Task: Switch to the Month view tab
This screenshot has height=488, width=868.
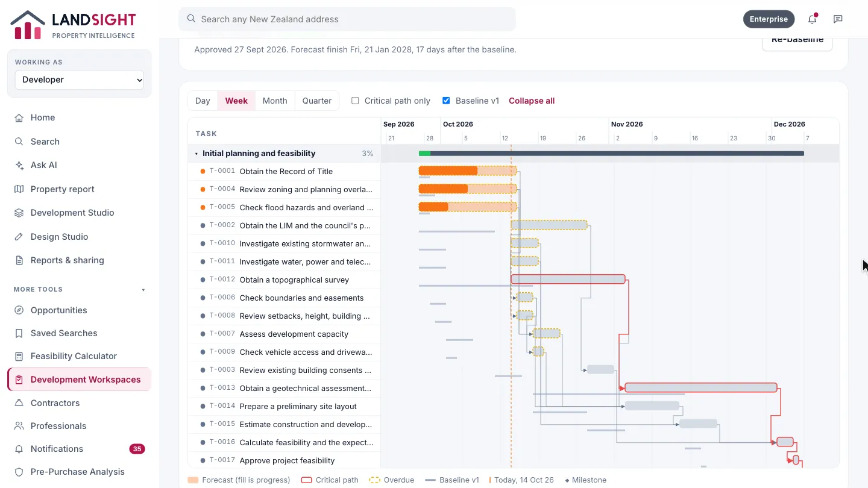Action: [x=275, y=101]
